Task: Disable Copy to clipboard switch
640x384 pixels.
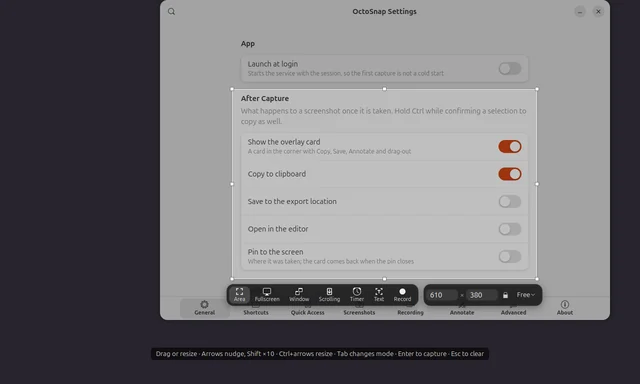Action: (x=510, y=174)
